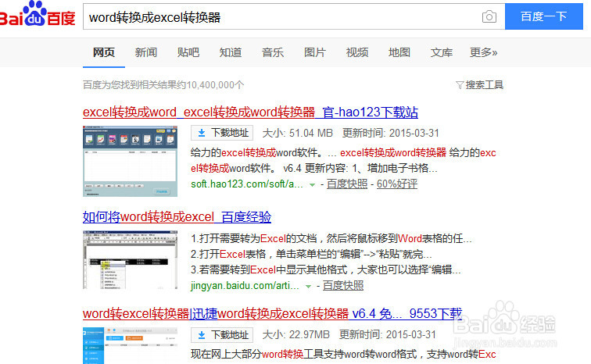Expand dropdown arrow beside jingyan.baidu.com URL
Viewport: 591px width, 364px height.
click(x=308, y=287)
